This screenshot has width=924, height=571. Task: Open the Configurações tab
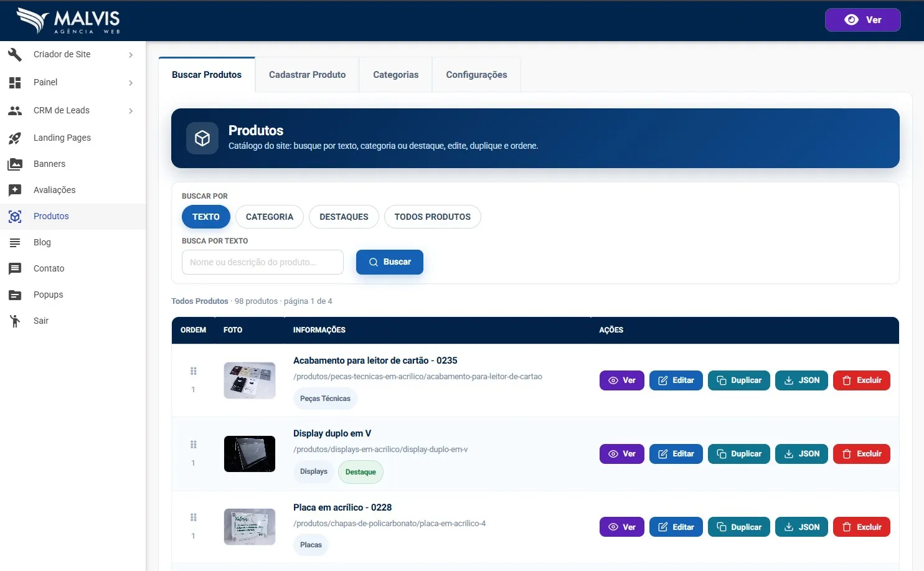coord(476,75)
